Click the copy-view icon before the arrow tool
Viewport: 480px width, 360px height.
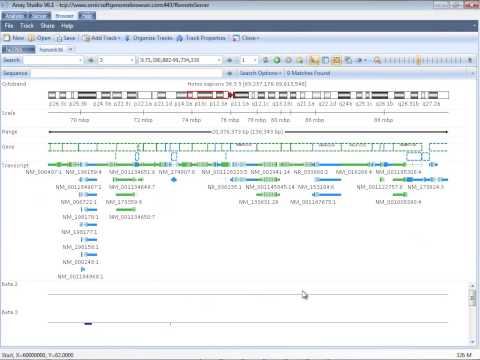[x=348, y=60]
